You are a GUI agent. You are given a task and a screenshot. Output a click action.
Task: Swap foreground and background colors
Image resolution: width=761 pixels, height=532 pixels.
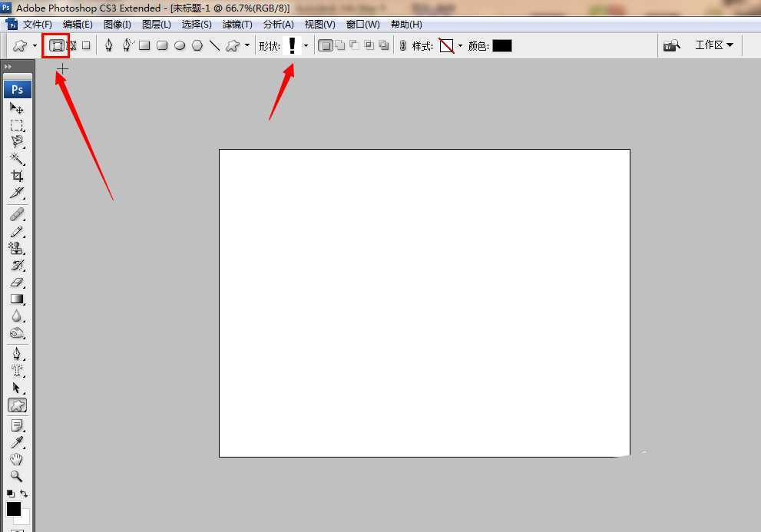(x=24, y=494)
